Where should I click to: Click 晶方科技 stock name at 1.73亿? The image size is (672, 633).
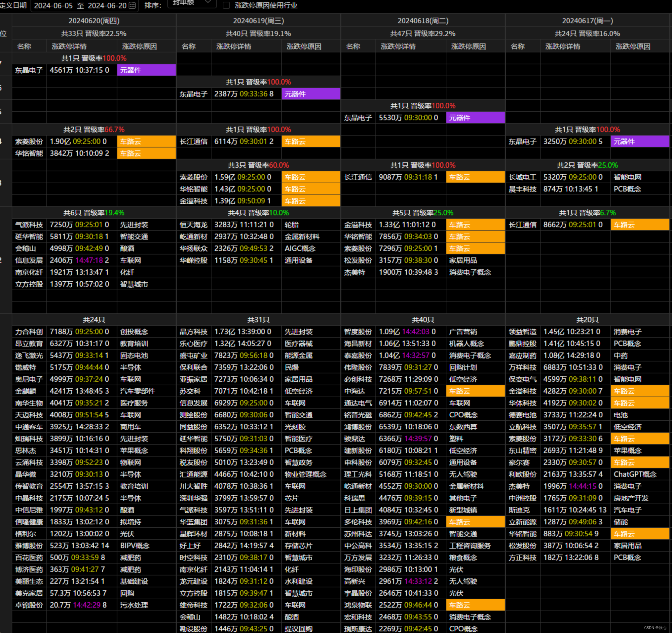[193, 332]
